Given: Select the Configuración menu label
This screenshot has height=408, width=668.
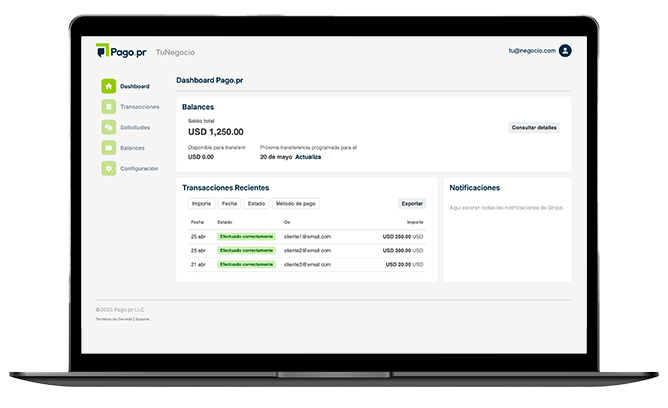Looking at the screenshot, I should pos(139,169).
